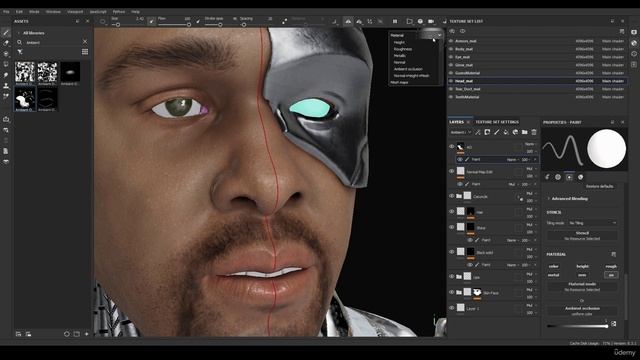This screenshot has width=640, height=360.
Task: Choose Roughness in channel list
Action: (x=402, y=49)
